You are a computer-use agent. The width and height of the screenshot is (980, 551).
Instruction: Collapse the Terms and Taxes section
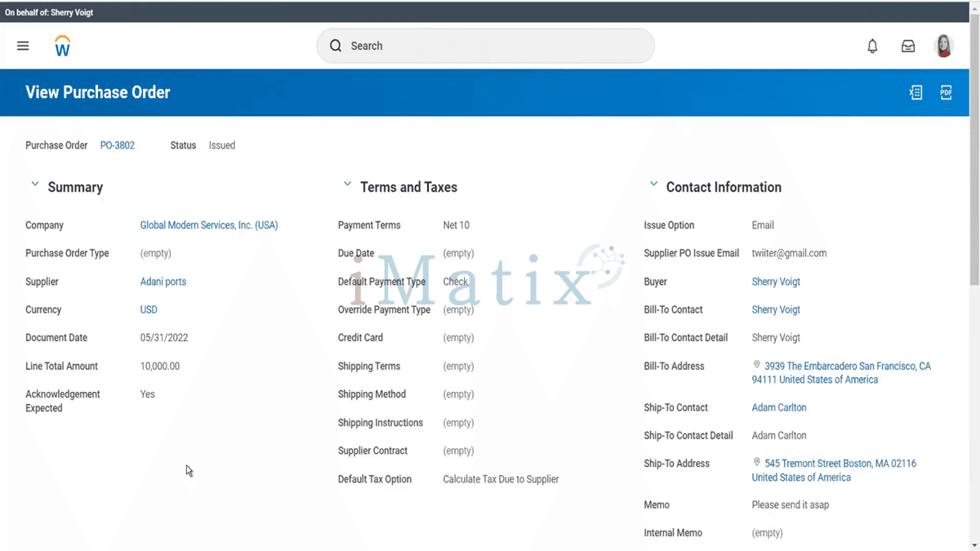(x=347, y=184)
